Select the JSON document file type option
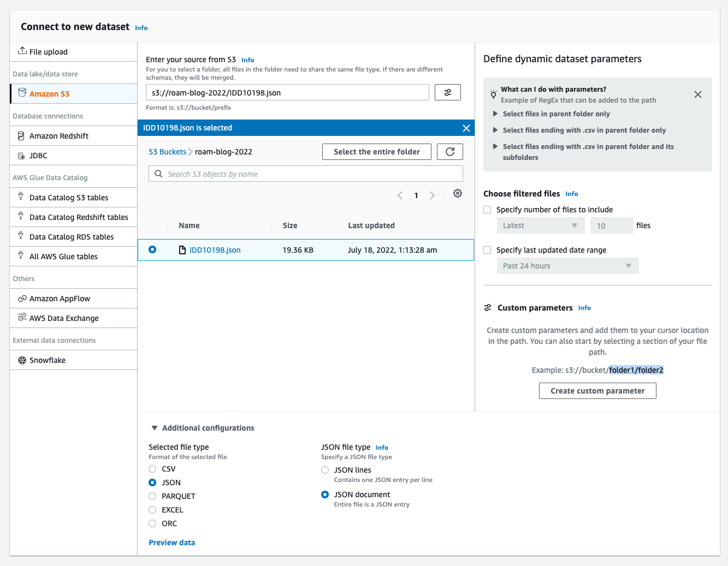 tap(325, 494)
